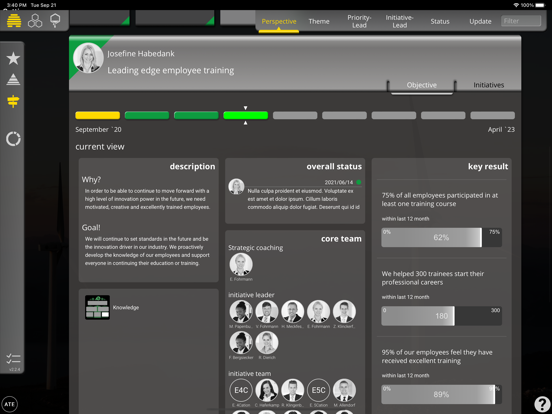552x414 pixels.
Task: Click the 62% training participation progress bar
Action: click(441, 237)
